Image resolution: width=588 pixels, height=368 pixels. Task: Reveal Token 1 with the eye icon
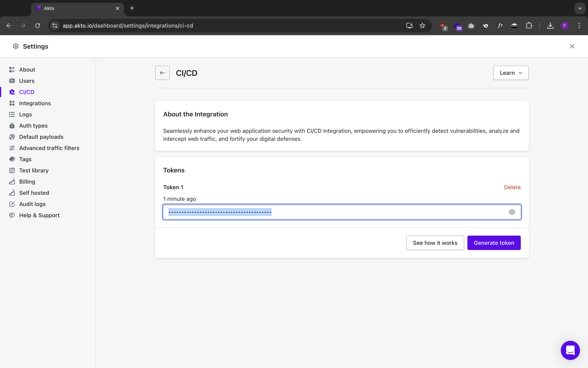(512, 212)
